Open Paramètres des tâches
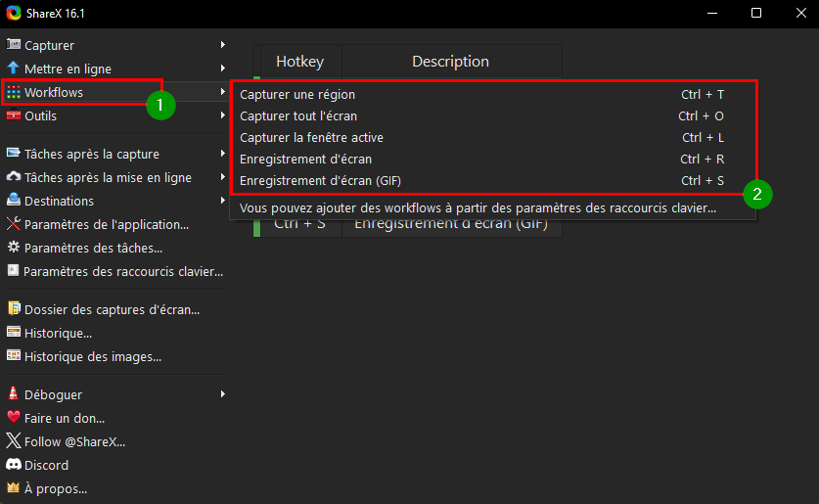Viewport: 819px width, 504px height. click(x=115, y=248)
